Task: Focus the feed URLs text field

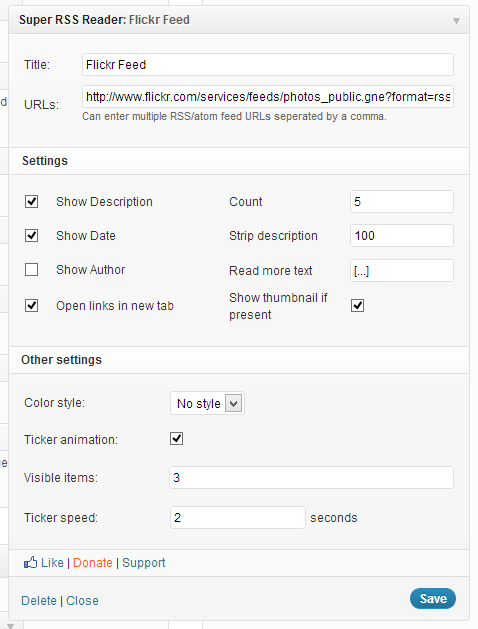Action: [x=268, y=97]
